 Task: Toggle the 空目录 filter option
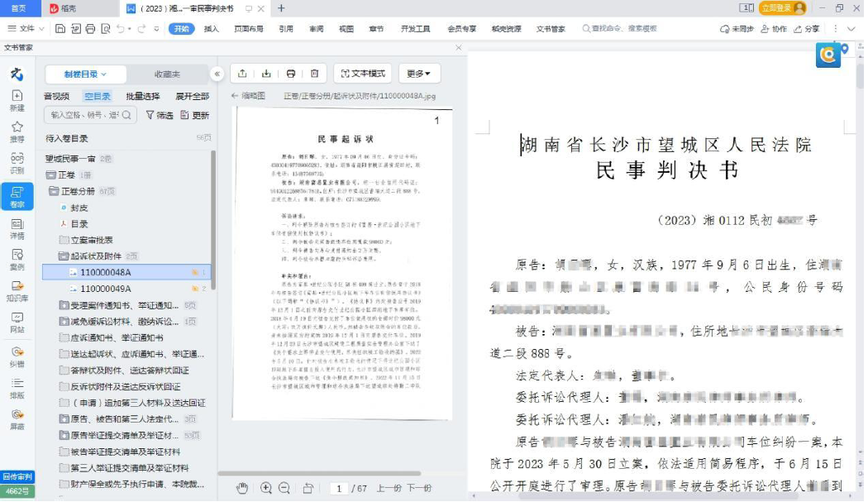pos(97,96)
